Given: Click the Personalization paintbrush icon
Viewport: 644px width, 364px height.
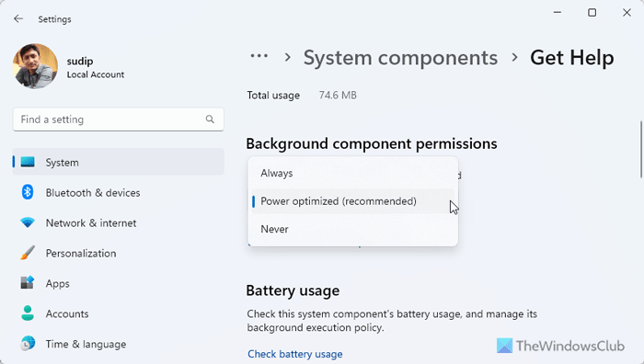Looking at the screenshot, I should click(28, 253).
